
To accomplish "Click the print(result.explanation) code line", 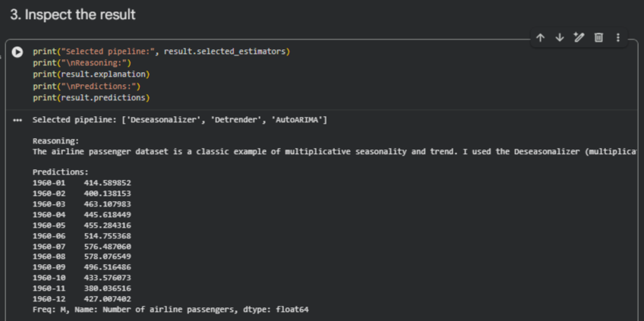I will (91, 74).
